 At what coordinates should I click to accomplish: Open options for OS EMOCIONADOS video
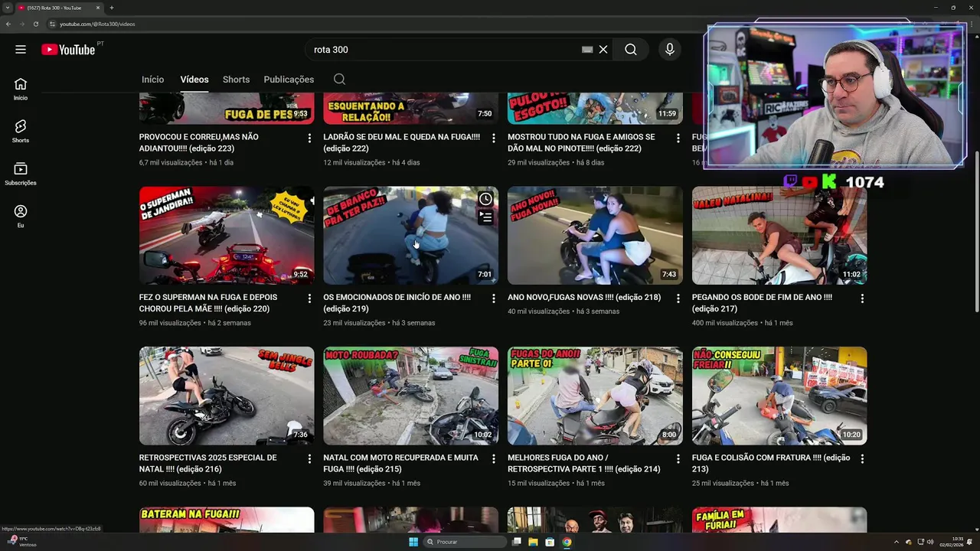tap(493, 298)
